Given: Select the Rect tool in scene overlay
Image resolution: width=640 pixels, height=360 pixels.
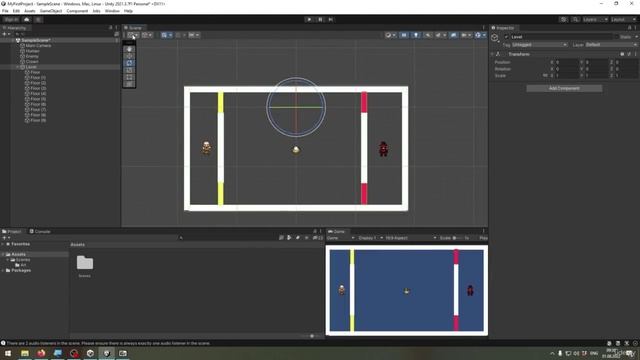Looking at the screenshot, I should (x=129, y=77).
